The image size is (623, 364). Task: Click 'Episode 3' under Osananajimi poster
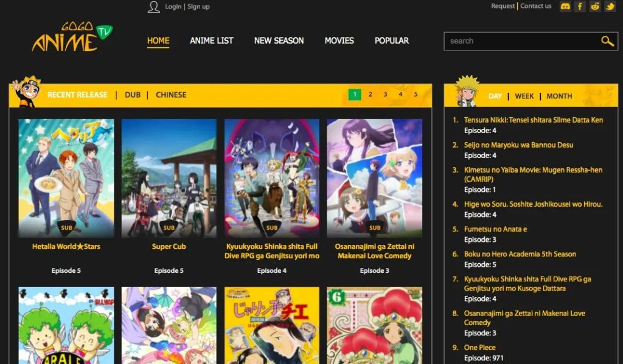(374, 270)
